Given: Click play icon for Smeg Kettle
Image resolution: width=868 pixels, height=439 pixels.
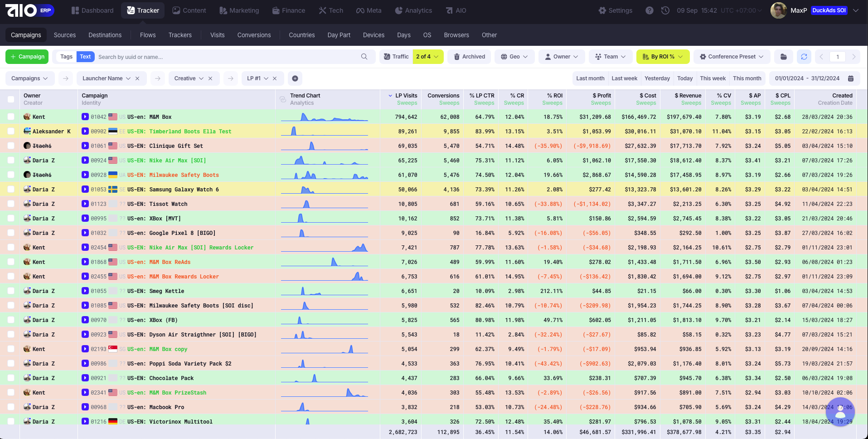Looking at the screenshot, I should tap(85, 291).
